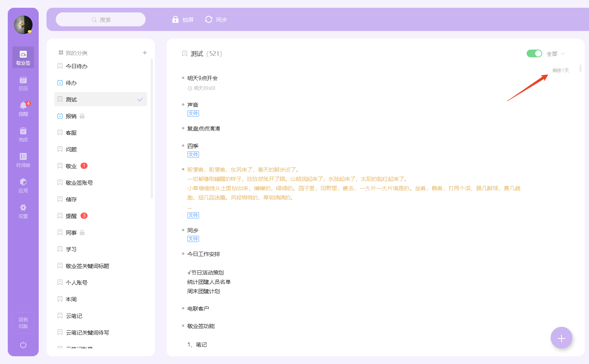The width and height of the screenshot is (589, 364).
Task: Select the 待办 category
Action: [x=101, y=83]
